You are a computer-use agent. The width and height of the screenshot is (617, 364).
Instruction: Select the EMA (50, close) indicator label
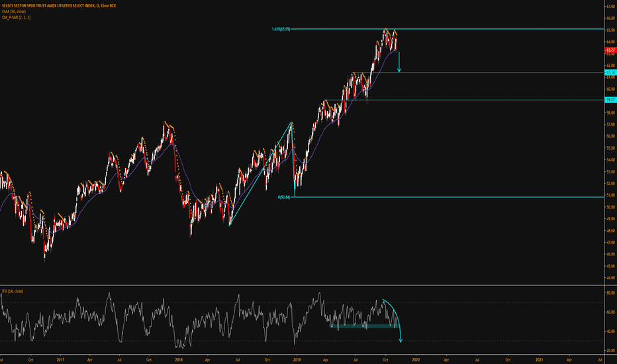pos(14,12)
